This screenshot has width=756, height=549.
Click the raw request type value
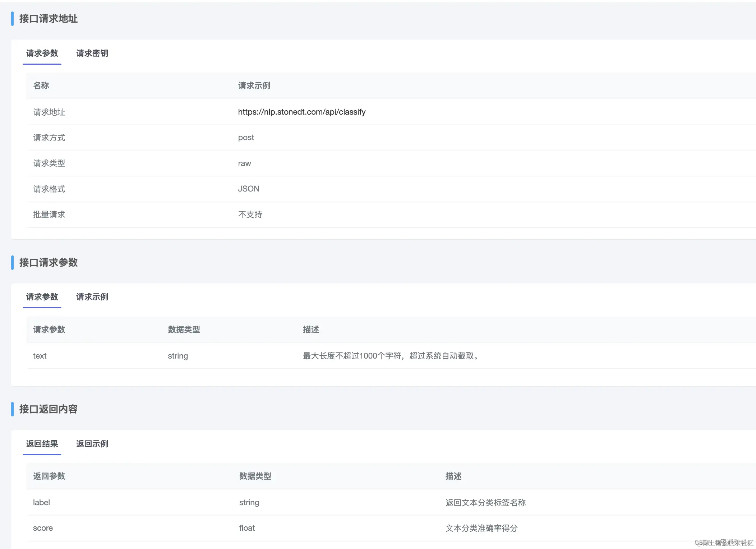[244, 163]
